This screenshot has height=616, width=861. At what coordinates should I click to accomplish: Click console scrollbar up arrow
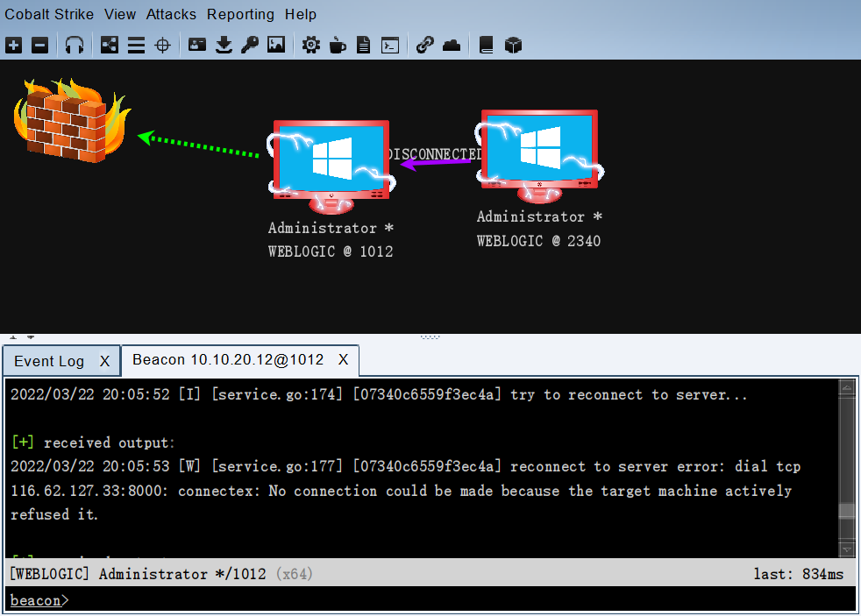click(847, 387)
